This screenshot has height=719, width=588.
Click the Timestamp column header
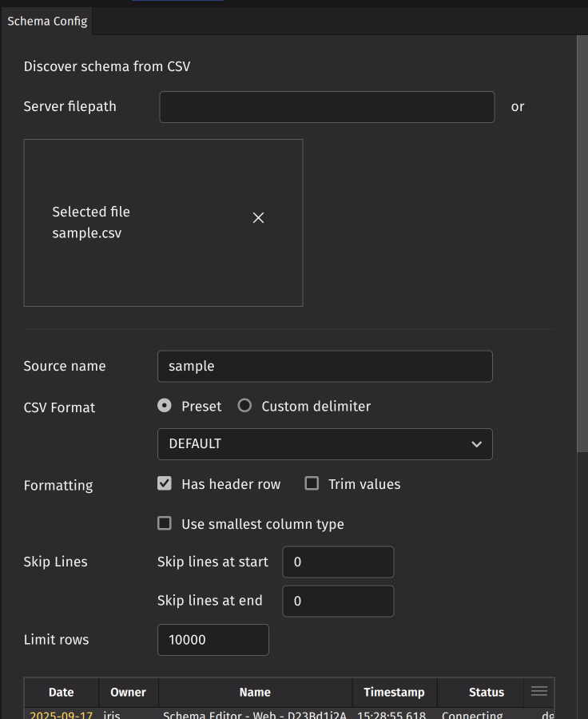[394, 693]
